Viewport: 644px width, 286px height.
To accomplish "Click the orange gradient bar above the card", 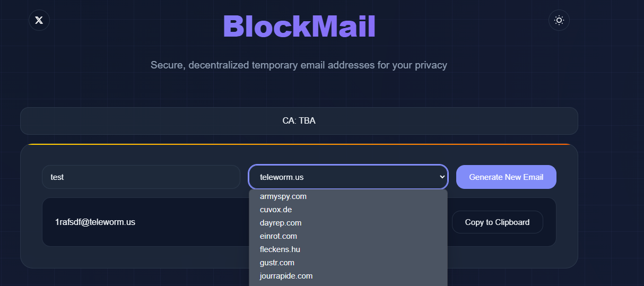I will [299, 144].
